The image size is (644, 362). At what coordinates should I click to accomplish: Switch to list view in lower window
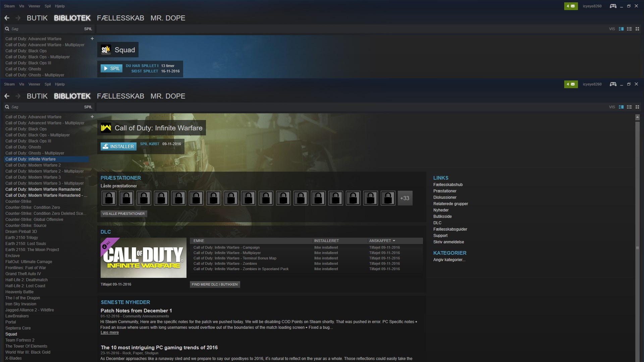point(629,107)
